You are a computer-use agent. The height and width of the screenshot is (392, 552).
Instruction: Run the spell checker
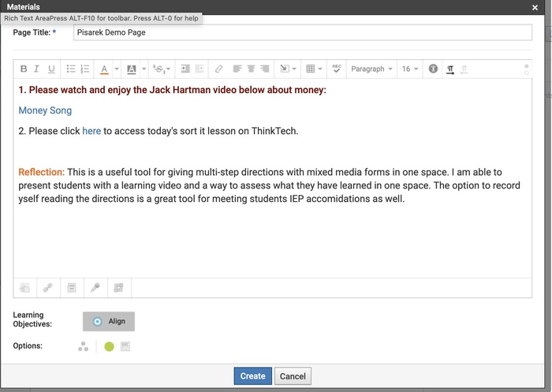tap(336, 69)
